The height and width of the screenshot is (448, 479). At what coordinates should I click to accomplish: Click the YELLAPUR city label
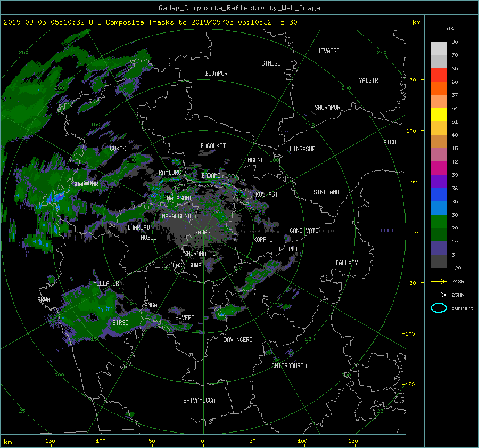point(106,283)
